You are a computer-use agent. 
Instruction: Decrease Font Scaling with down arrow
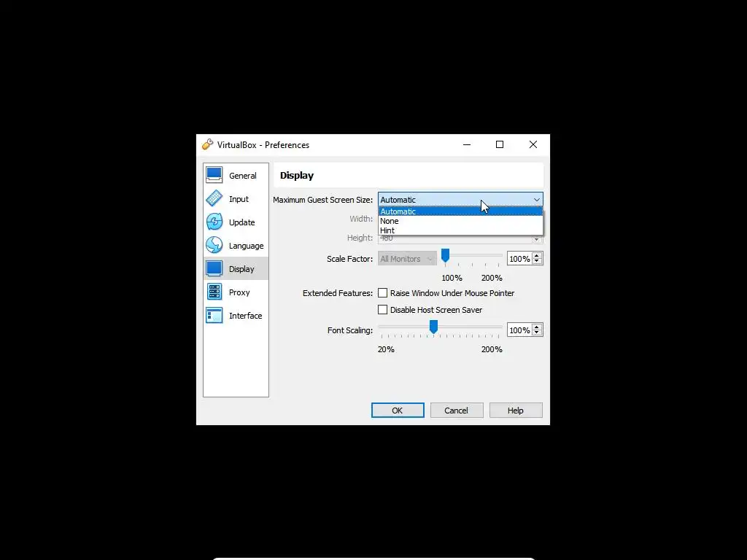coord(537,332)
